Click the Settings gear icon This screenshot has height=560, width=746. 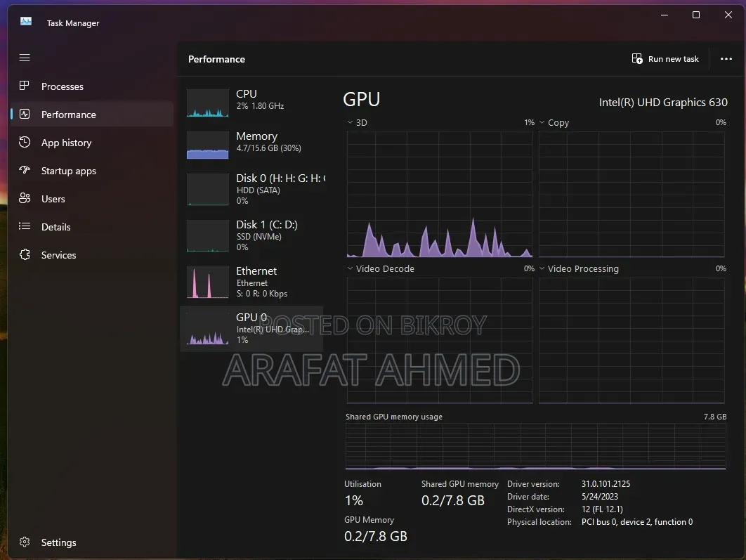tap(25, 542)
